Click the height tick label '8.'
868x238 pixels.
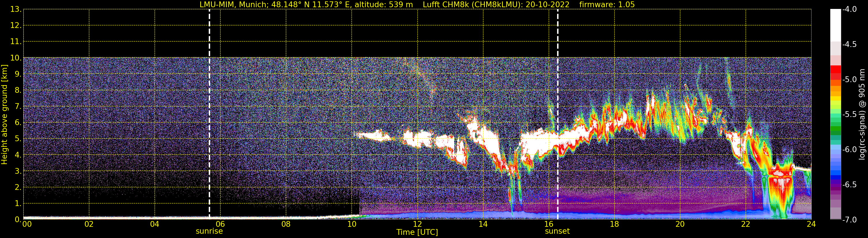pyautogui.click(x=18, y=90)
